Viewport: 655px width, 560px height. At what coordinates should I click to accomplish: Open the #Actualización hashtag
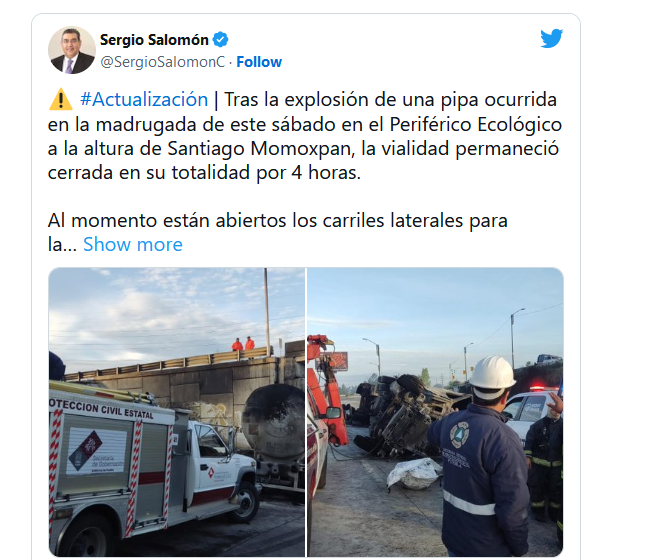pyautogui.click(x=144, y=99)
